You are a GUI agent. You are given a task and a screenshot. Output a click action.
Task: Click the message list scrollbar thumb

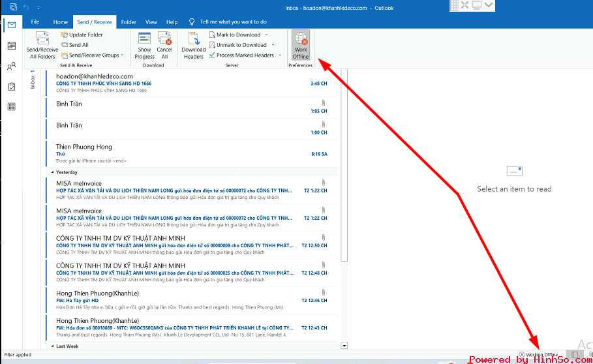[x=344, y=165]
